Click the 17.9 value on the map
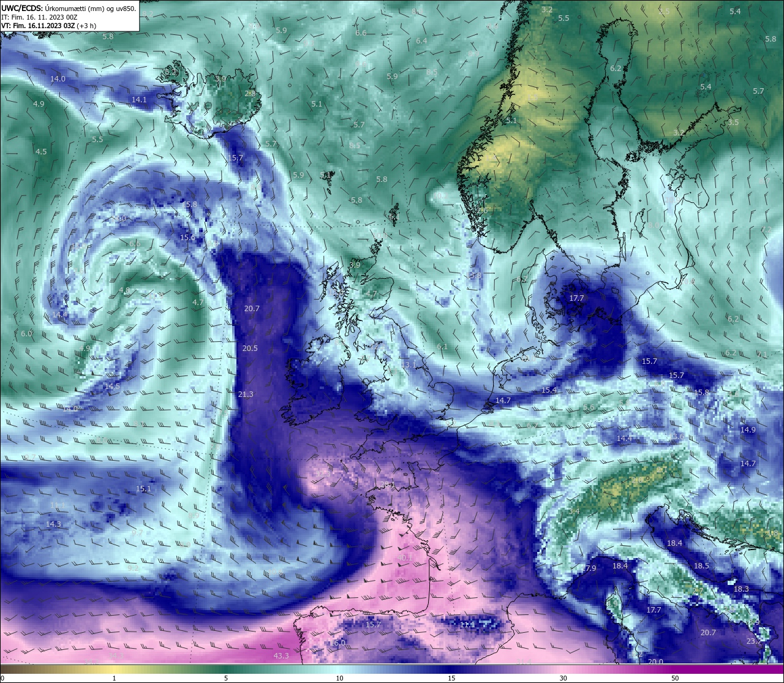The width and height of the screenshot is (784, 683). (x=589, y=568)
